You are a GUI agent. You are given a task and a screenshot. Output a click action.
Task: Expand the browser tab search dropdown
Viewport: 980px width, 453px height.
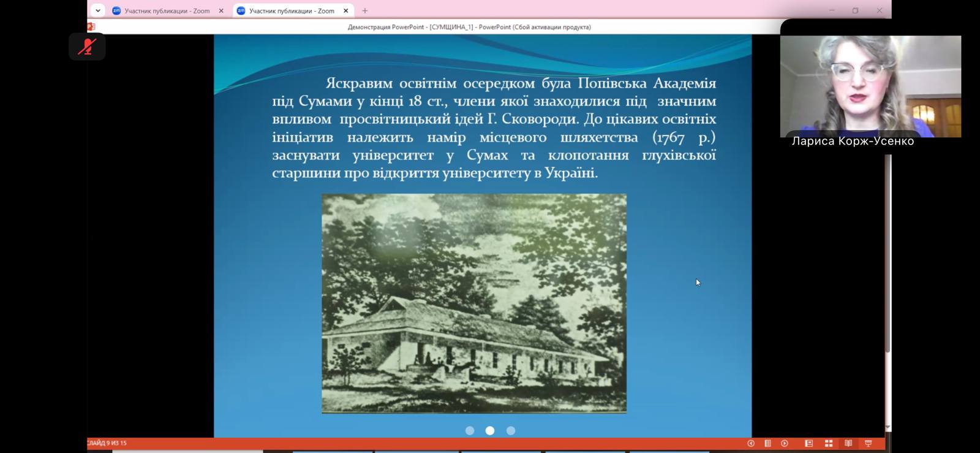(98, 10)
